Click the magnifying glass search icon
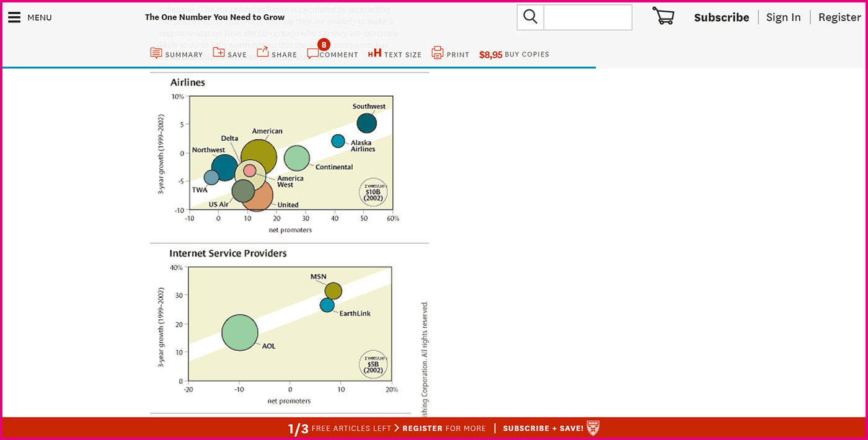The height and width of the screenshot is (440, 868). 530,17
